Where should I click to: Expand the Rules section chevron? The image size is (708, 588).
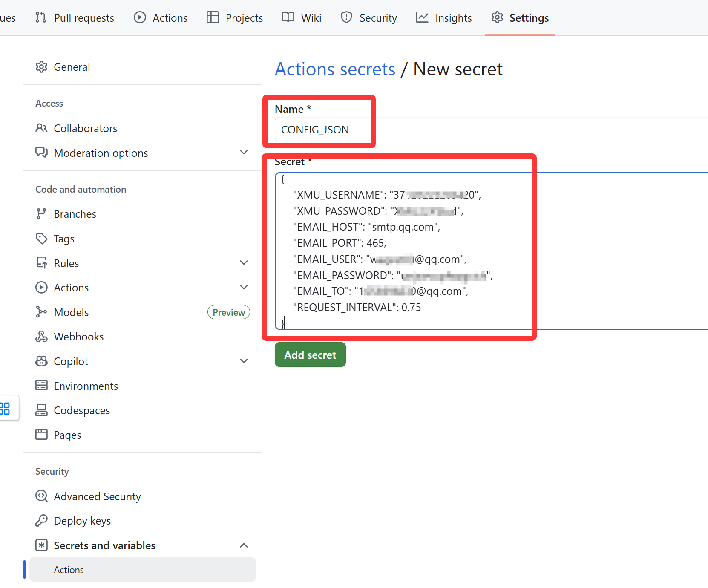pyautogui.click(x=244, y=263)
